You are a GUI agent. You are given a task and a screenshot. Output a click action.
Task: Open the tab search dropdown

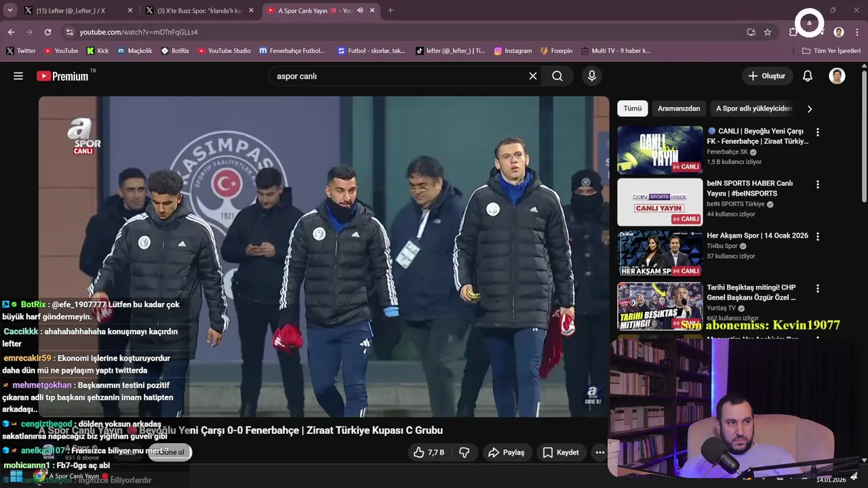[x=9, y=11]
